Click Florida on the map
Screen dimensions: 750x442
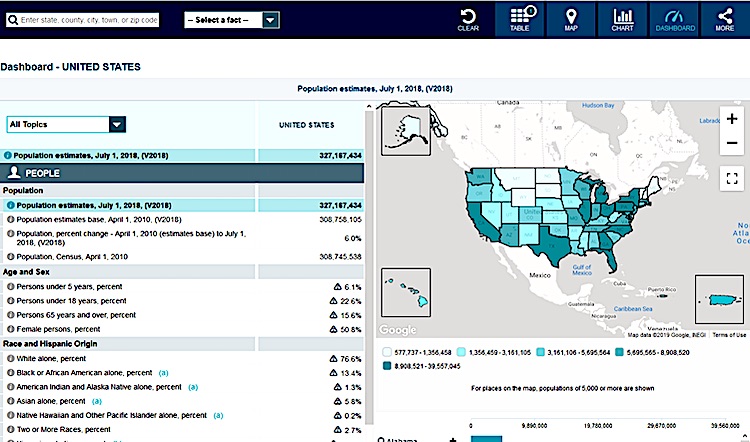point(611,259)
